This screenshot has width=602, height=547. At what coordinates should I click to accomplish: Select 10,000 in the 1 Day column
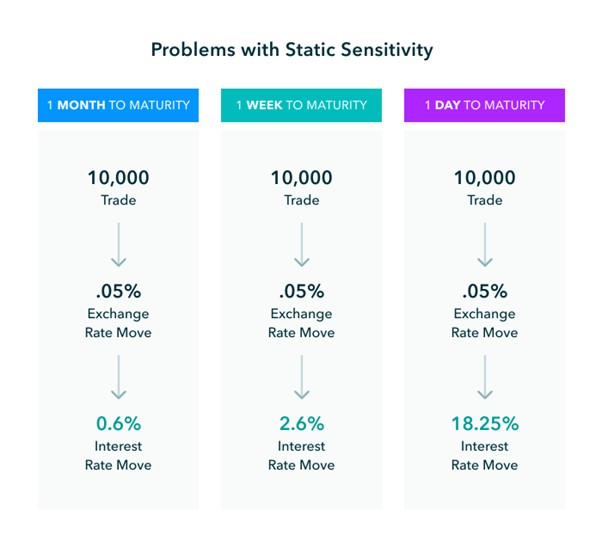484,179
